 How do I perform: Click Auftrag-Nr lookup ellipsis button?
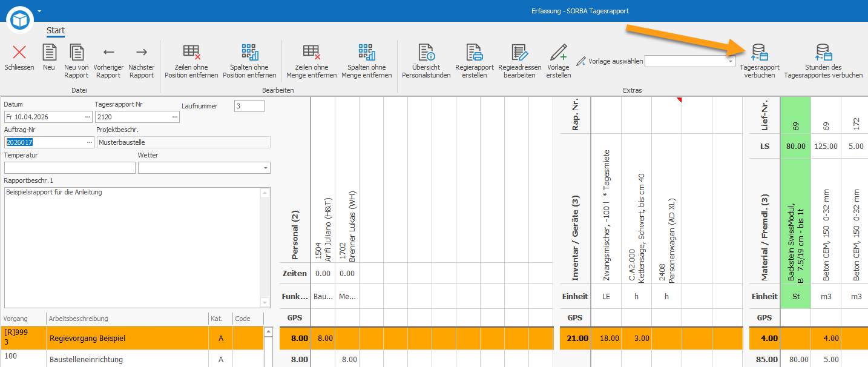coord(88,142)
